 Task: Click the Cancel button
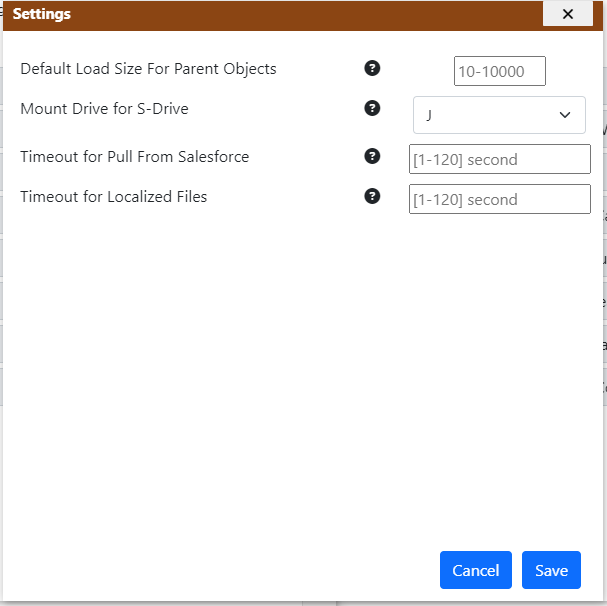pyautogui.click(x=475, y=570)
